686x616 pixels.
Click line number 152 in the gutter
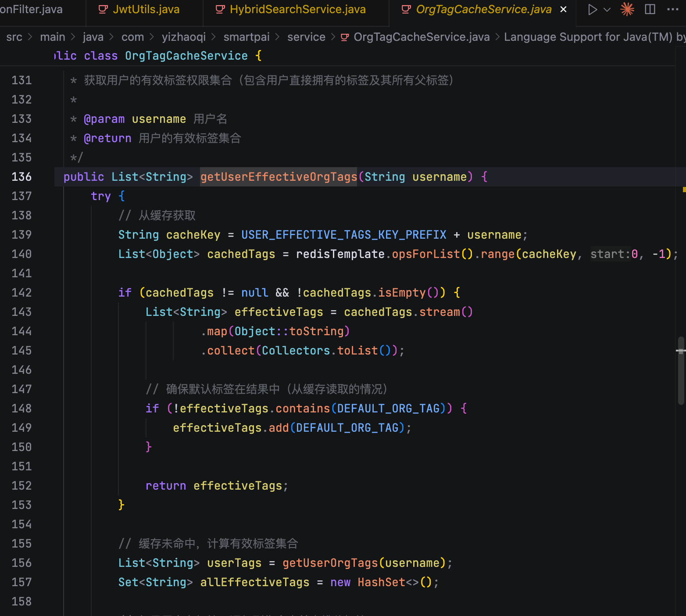pyautogui.click(x=21, y=486)
